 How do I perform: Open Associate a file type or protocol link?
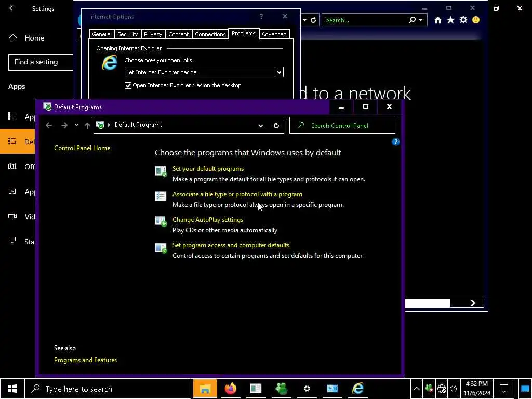tap(237, 194)
